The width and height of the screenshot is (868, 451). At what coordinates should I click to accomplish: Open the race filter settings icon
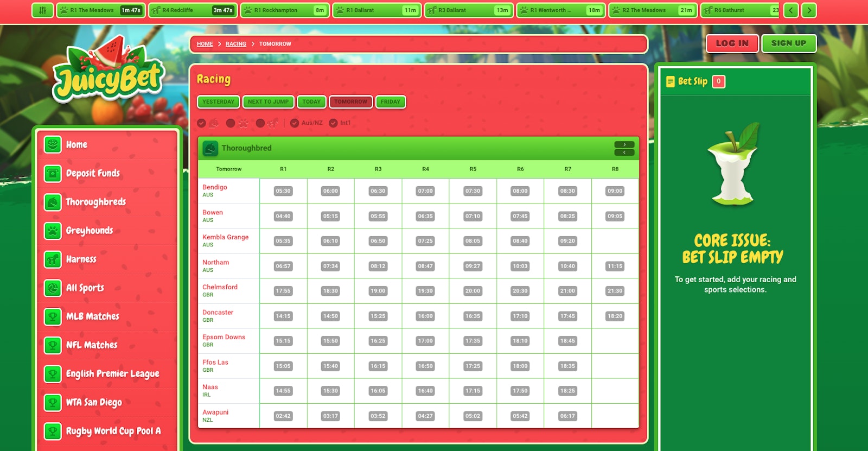pos(43,10)
